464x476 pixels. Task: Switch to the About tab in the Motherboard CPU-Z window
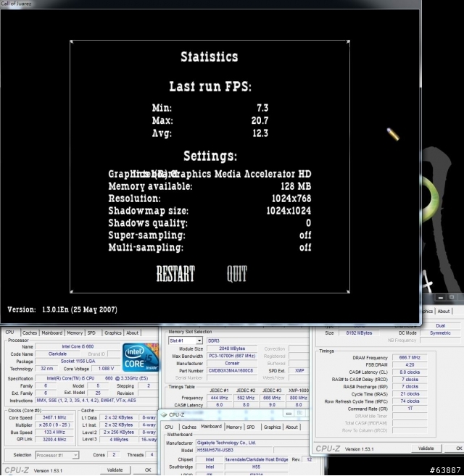pos(291,427)
